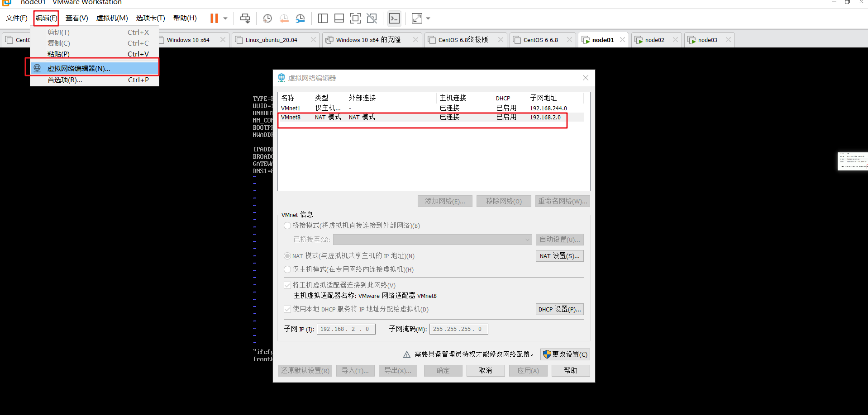Select 仅主机模式 radio button
Viewport: 868px width, 415px height.
[287, 269]
